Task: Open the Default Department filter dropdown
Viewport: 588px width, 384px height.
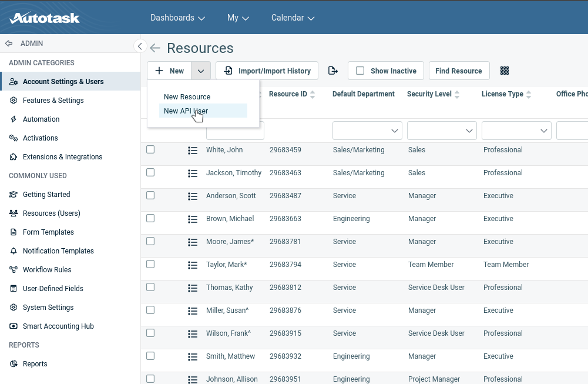Action: point(367,131)
